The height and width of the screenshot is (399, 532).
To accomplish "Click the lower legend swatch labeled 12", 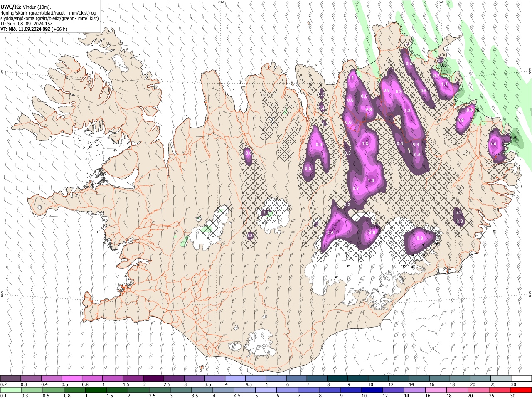I will (x=393, y=390).
